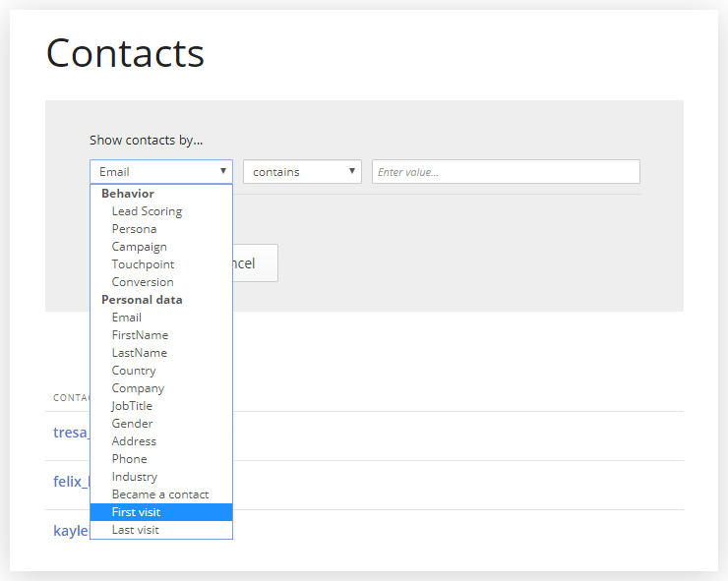This screenshot has width=728, height=581.
Task: Choose 'Became a contact' option
Action: click(159, 494)
